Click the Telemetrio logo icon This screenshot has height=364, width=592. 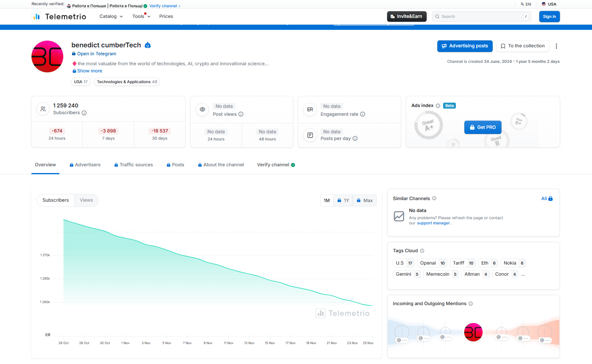36,16
